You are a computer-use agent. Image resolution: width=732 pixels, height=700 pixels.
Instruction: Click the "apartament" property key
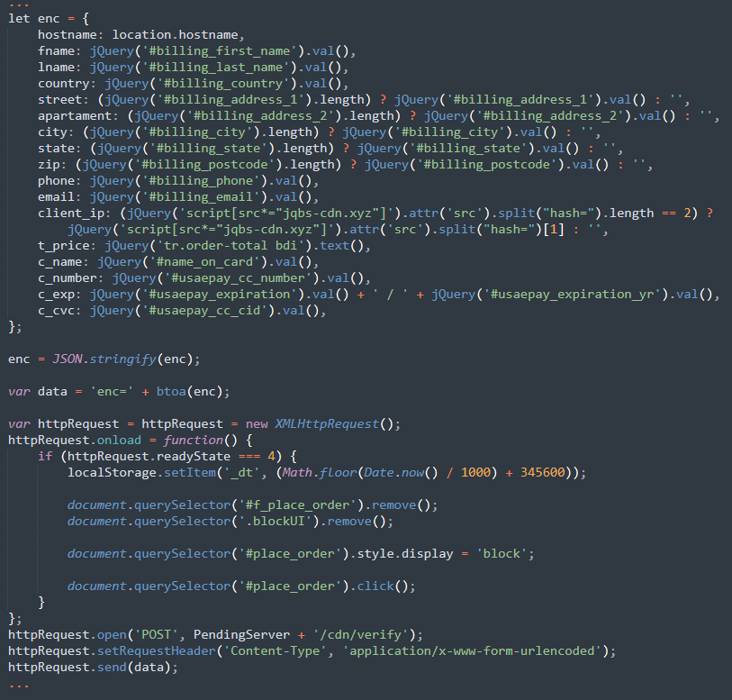pyautogui.click(x=75, y=116)
